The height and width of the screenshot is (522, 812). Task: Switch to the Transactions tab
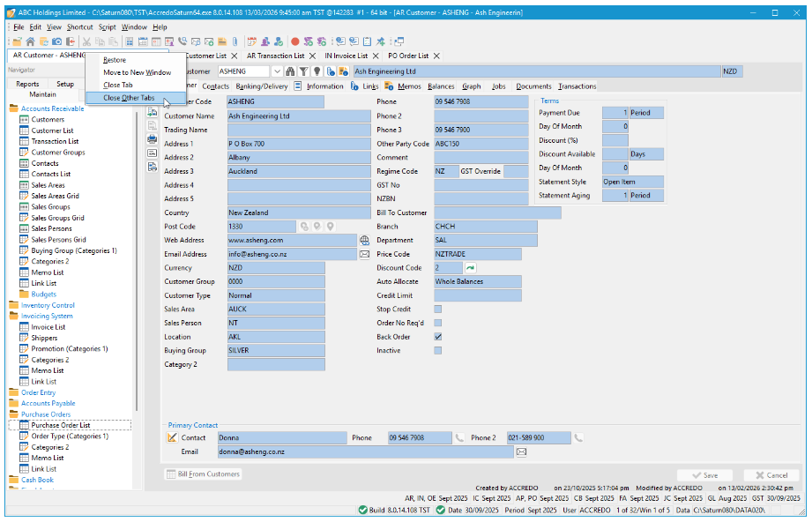point(577,86)
